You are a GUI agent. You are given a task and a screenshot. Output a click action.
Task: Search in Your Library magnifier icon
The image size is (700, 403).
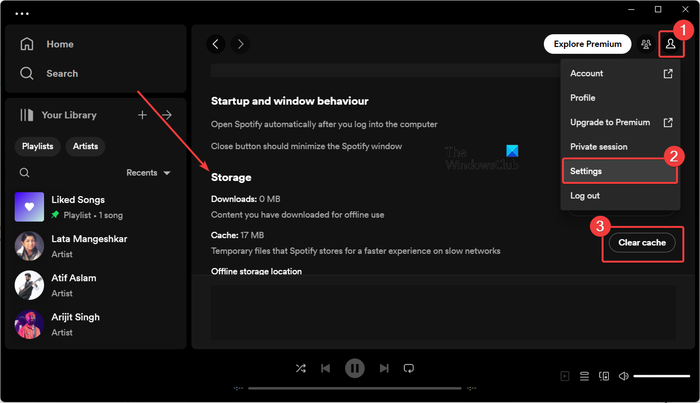click(x=25, y=173)
